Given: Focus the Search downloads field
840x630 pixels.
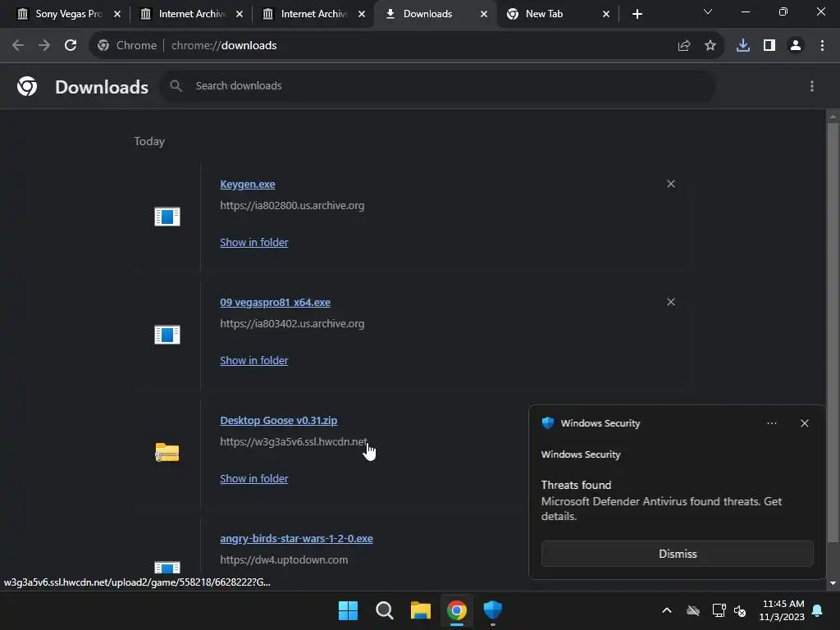Looking at the screenshot, I should click(437, 85).
